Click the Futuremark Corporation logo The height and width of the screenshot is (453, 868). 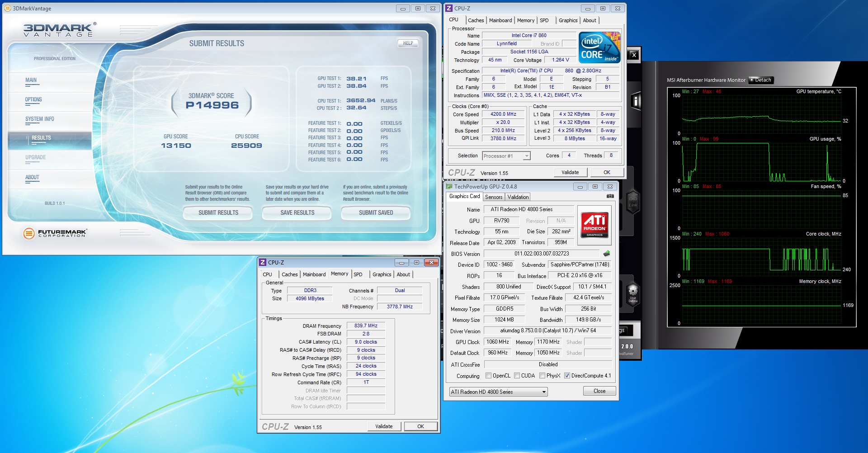55,233
